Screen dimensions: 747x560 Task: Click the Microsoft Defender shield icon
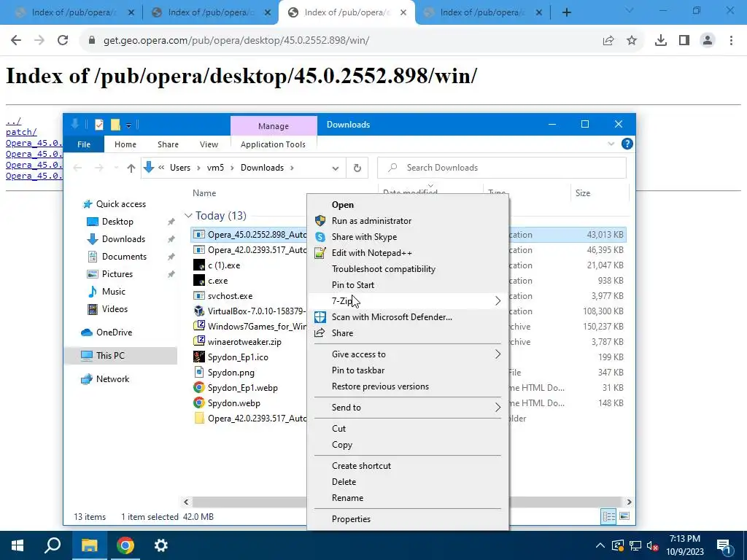pos(320,317)
